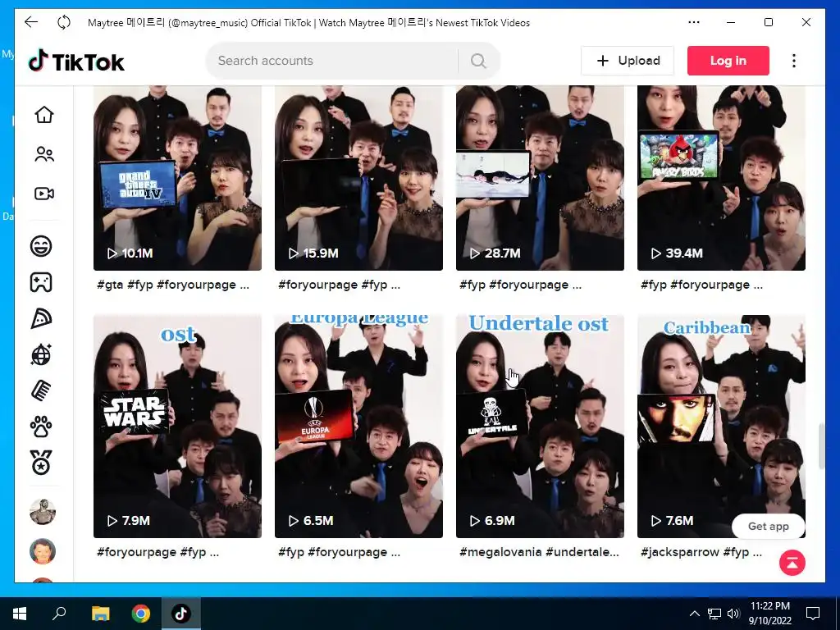
Task: Open the Home feed icon
Action: (x=44, y=115)
